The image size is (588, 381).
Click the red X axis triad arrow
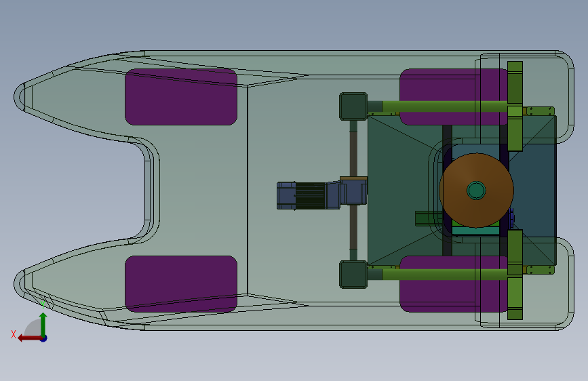(29, 338)
